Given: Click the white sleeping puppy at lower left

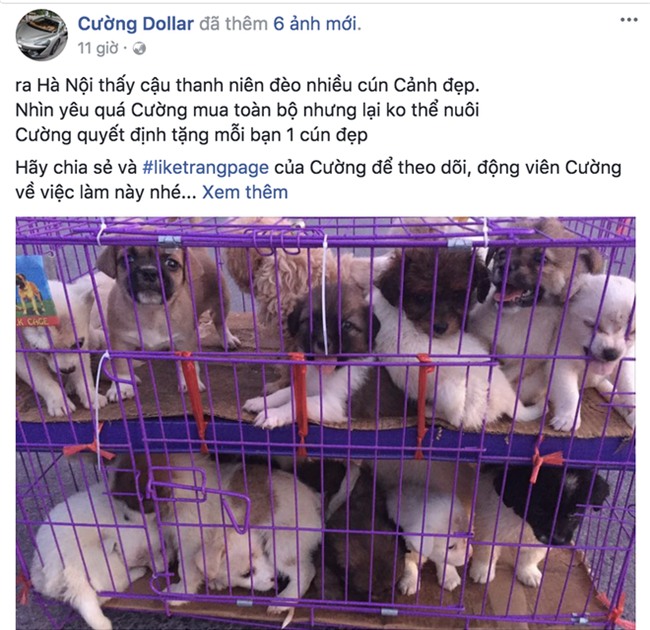Looking at the screenshot, I should pos(95,551).
